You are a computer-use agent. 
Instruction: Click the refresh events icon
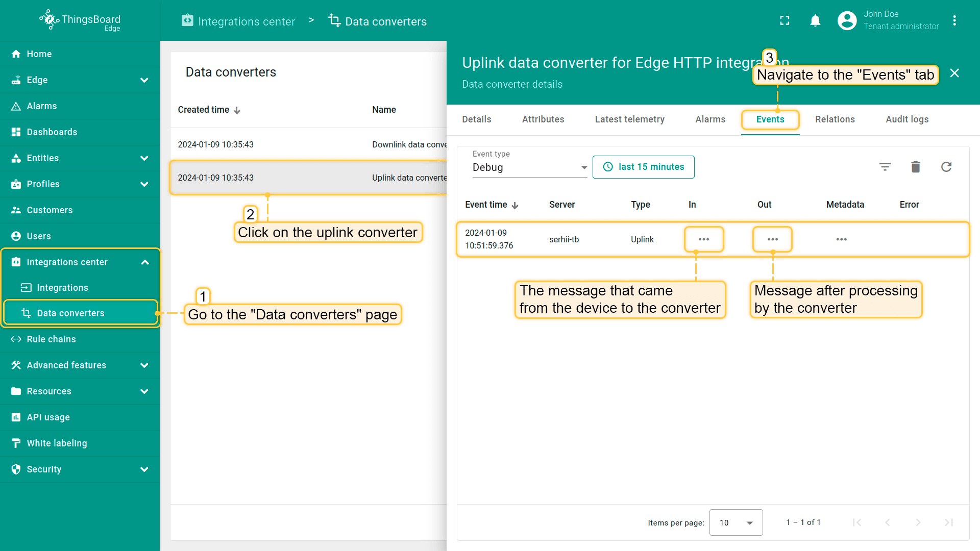pyautogui.click(x=946, y=167)
